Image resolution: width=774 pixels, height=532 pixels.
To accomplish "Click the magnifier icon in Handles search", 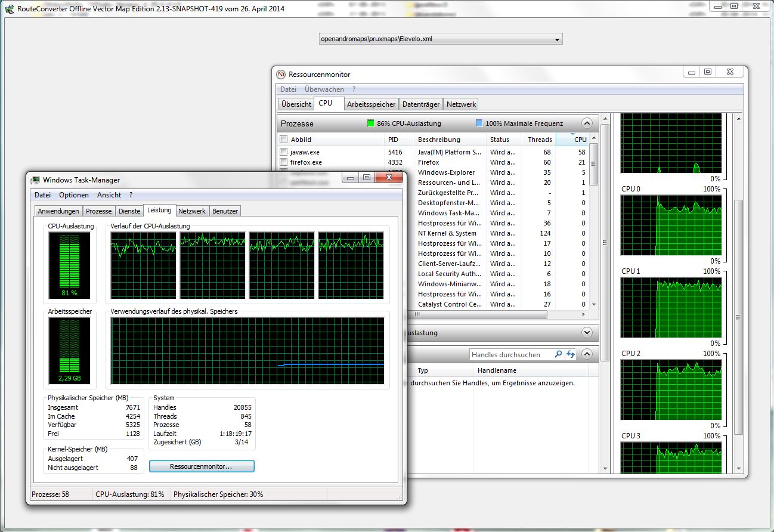I will click(558, 354).
